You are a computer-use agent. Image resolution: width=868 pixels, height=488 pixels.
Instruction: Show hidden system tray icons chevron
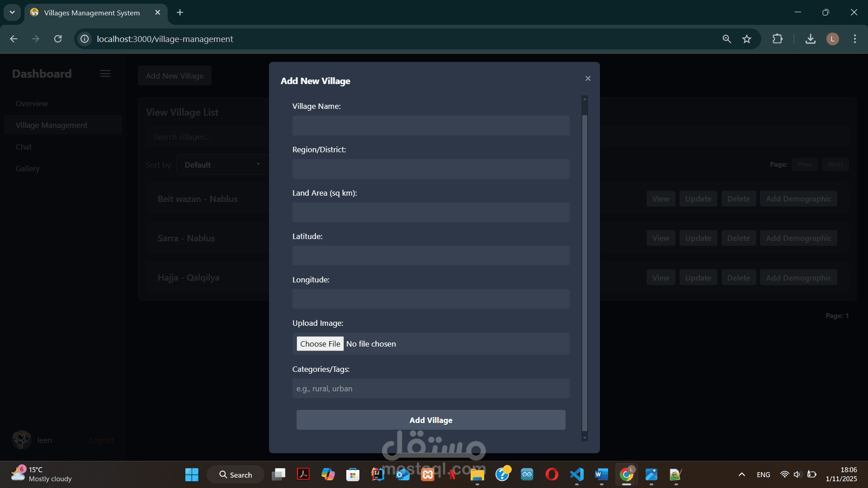tap(741, 474)
